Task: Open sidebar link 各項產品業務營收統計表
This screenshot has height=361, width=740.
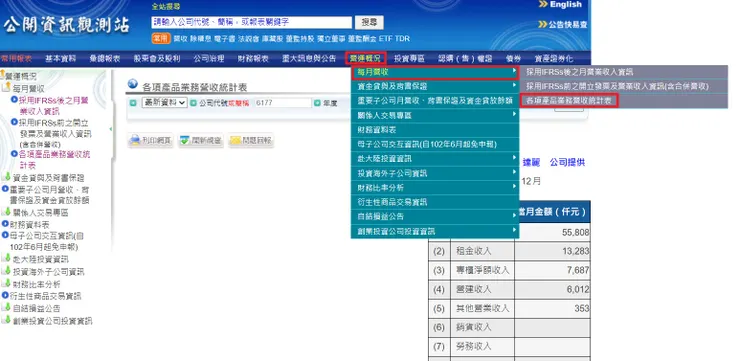Action: (x=55, y=160)
